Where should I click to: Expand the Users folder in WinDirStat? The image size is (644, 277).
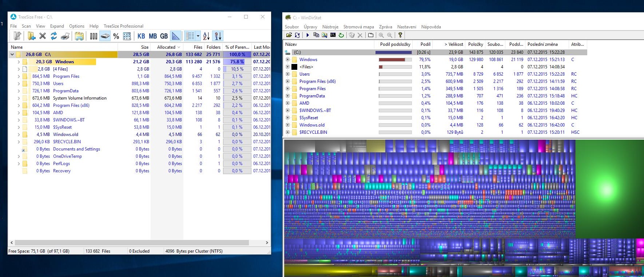287,74
